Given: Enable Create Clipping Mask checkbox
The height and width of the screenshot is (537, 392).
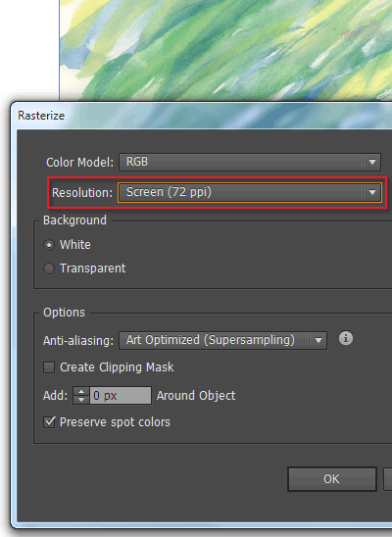Looking at the screenshot, I should [x=49, y=367].
